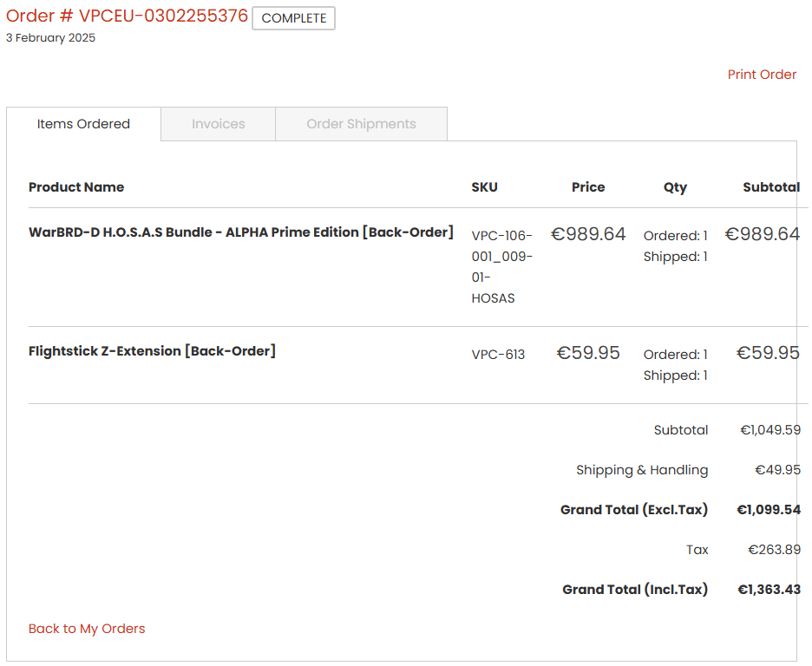Click the Product Name column header
The width and height of the screenshot is (812, 666).
pos(76,187)
